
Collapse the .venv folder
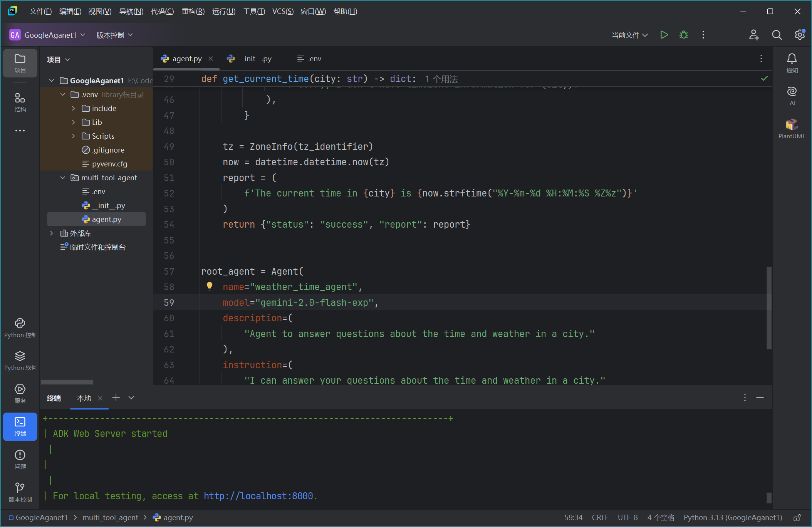click(x=63, y=94)
